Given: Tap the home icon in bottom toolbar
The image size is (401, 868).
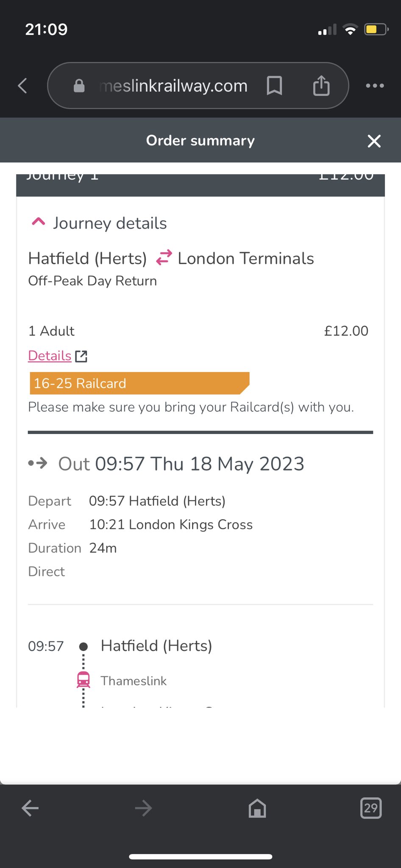Looking at the screenshot, I should 257,808.
